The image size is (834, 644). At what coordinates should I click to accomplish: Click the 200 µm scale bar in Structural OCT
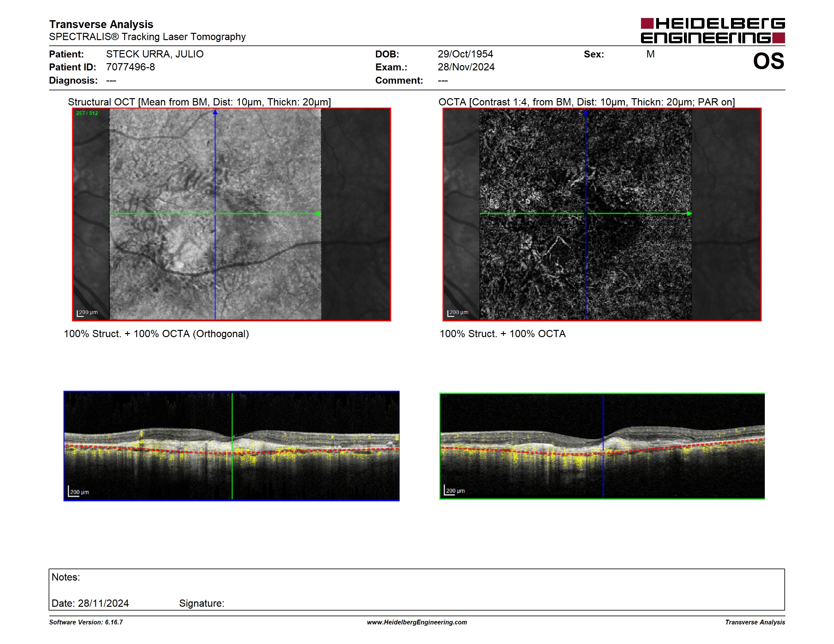[x=87, y=313]
